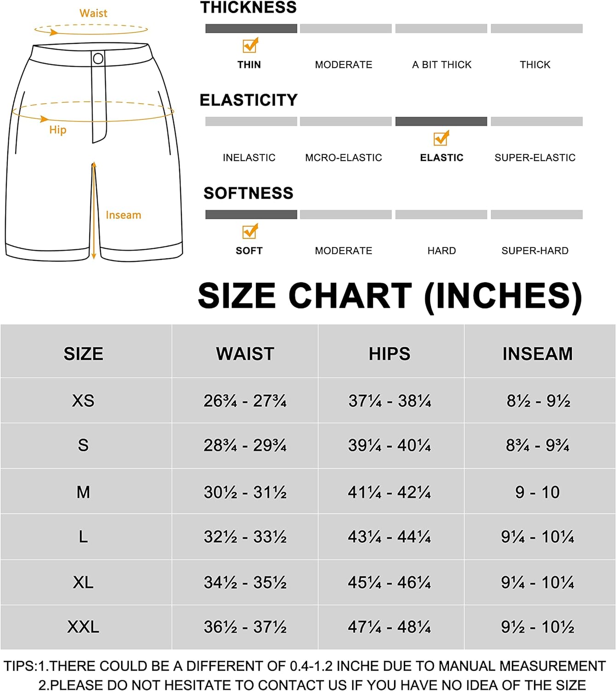Click the WAIST column header
The height and width of the screenshot is (691, 616).
(245, 354)
